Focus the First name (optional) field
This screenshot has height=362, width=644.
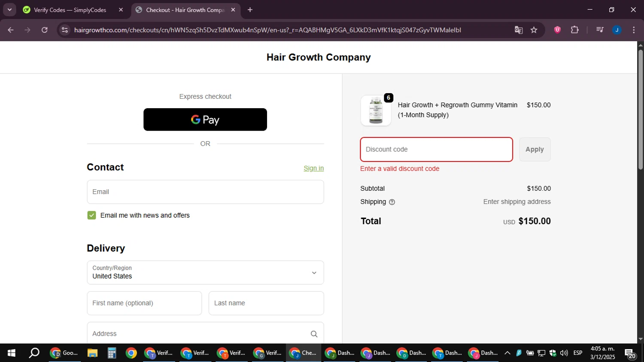pyautogui.click(x=144, y=303)
